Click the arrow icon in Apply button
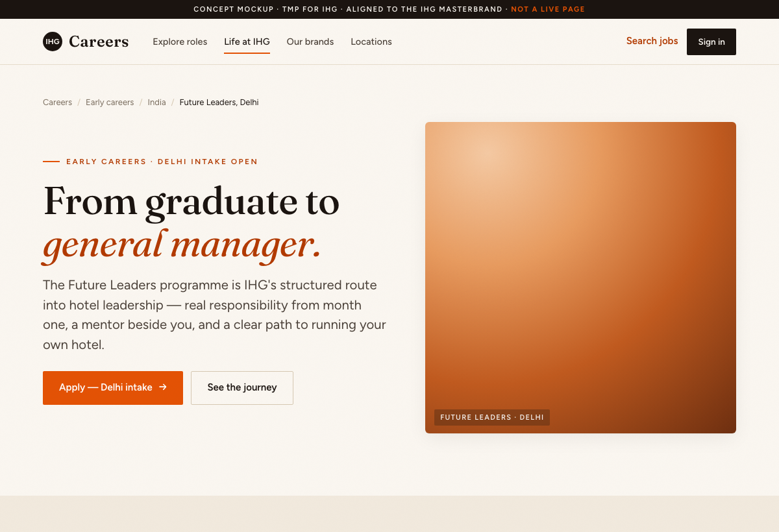 163,387
